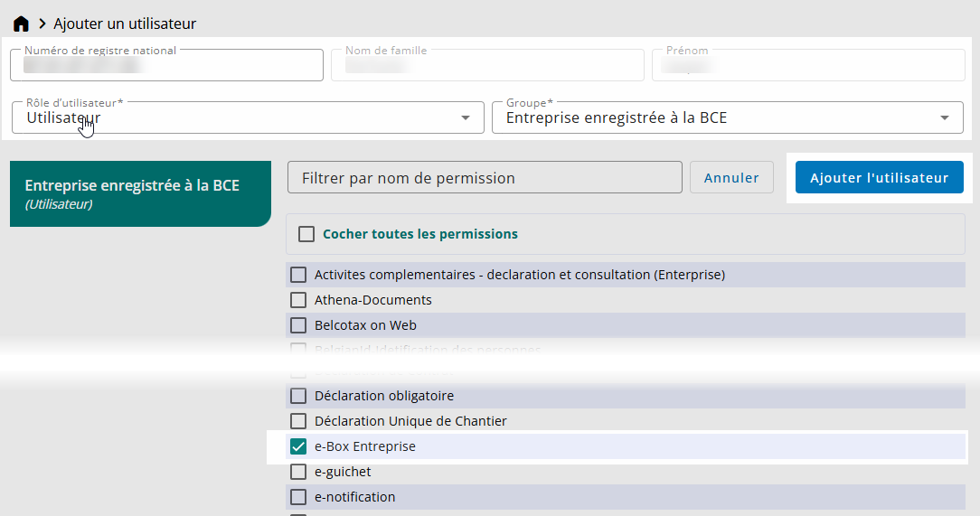Check the e-notification checkbox
The image size is (980, 516).
[x=298, y=497]
